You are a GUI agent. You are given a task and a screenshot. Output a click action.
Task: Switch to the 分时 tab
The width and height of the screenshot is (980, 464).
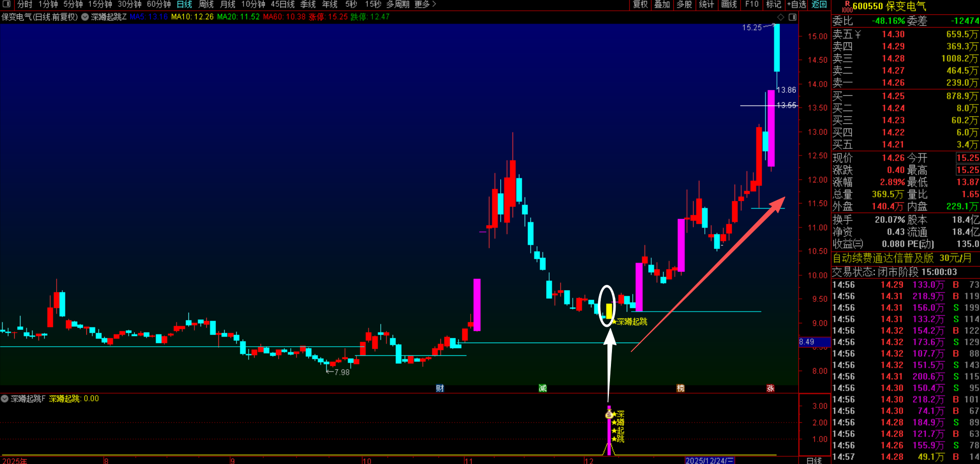[24, 5]
